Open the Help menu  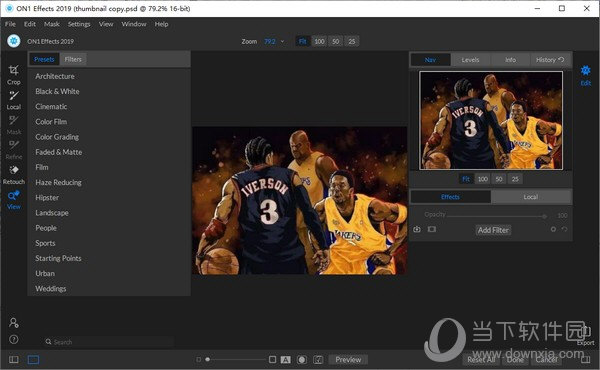(161, 24)
